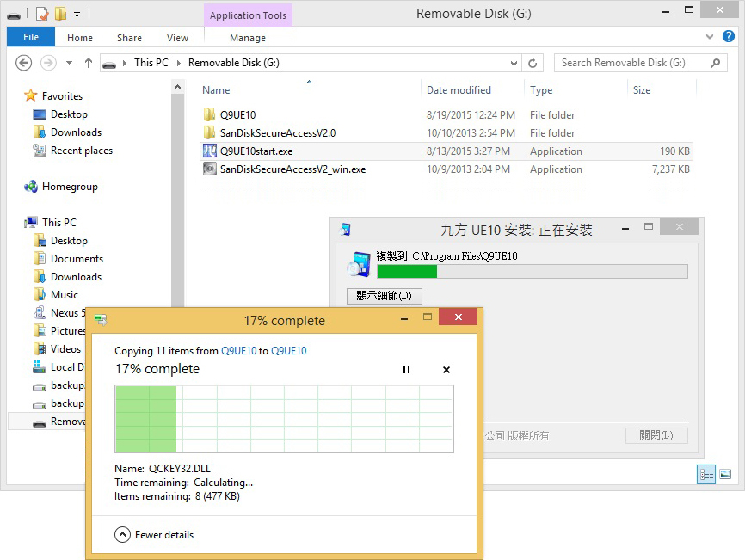Viewport: 745px width, 560px height.
Task: Select Homegroup in navigation pane
Action: (x=70, y=186)
